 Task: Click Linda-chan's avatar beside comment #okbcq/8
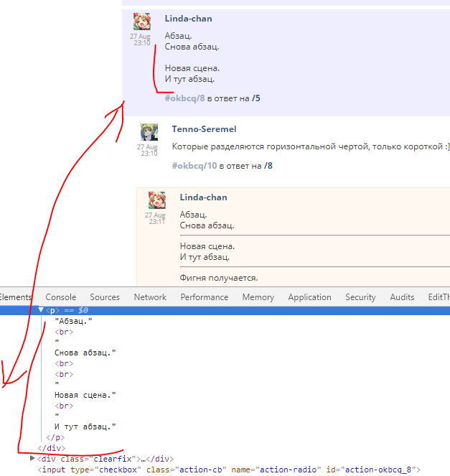pyautogui.click(x=142, y=22)
